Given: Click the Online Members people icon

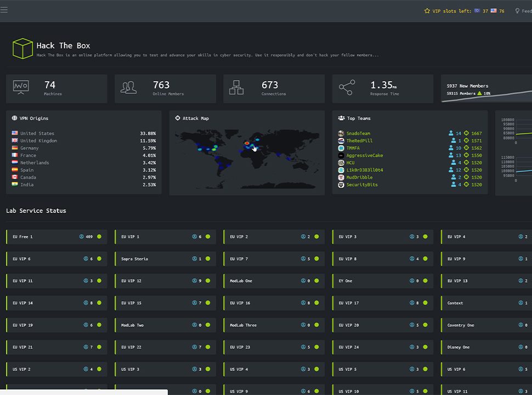Looking at the screenshot, I should point(128,88).
